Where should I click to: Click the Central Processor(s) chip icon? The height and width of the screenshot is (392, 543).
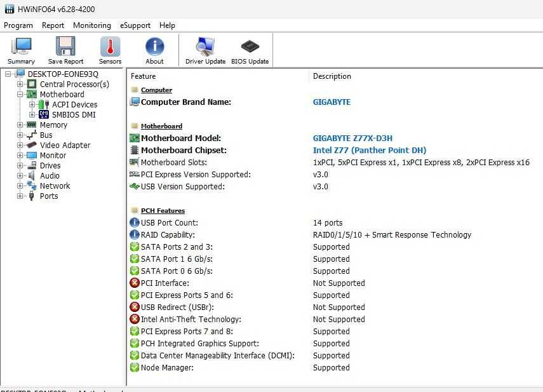coord(32,84)
